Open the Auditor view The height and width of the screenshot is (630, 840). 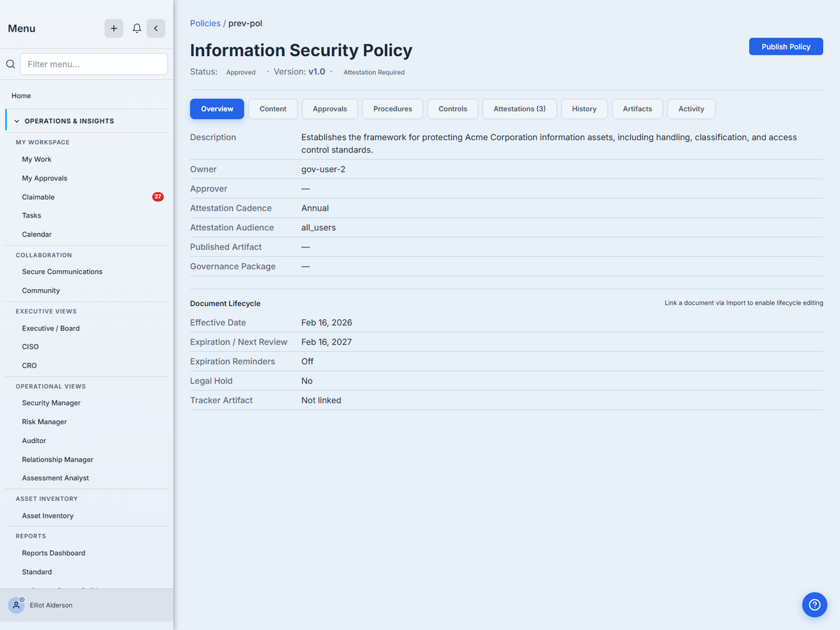tap(34, 441)
